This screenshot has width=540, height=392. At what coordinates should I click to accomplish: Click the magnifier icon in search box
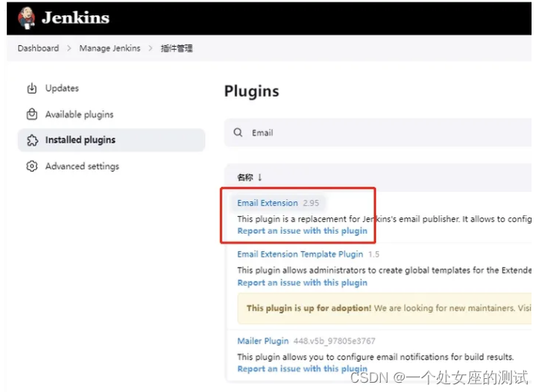point(238,132)
